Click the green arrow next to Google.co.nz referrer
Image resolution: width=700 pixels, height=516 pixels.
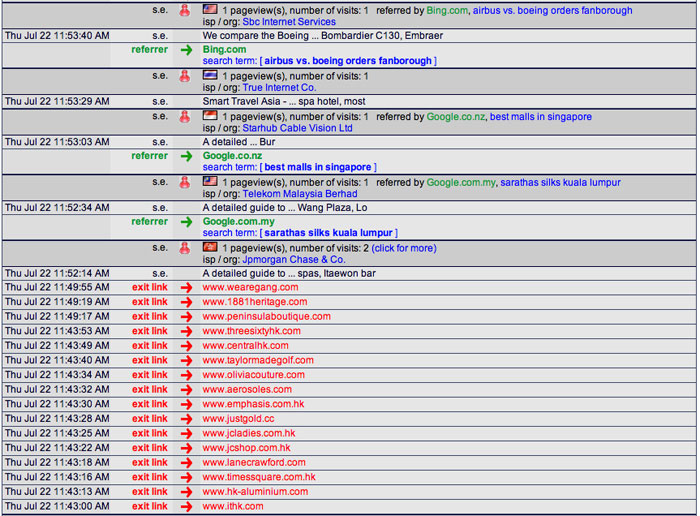(186, 156)
